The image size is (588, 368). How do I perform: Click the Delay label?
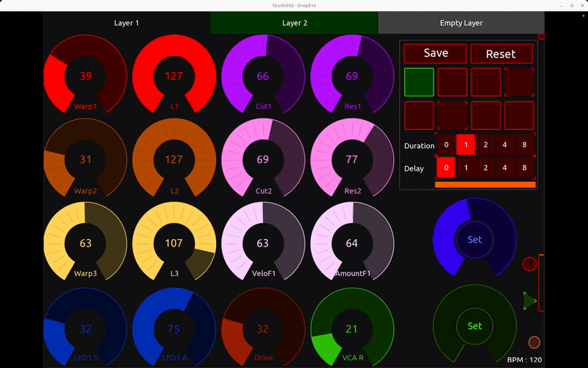[414, 169]
